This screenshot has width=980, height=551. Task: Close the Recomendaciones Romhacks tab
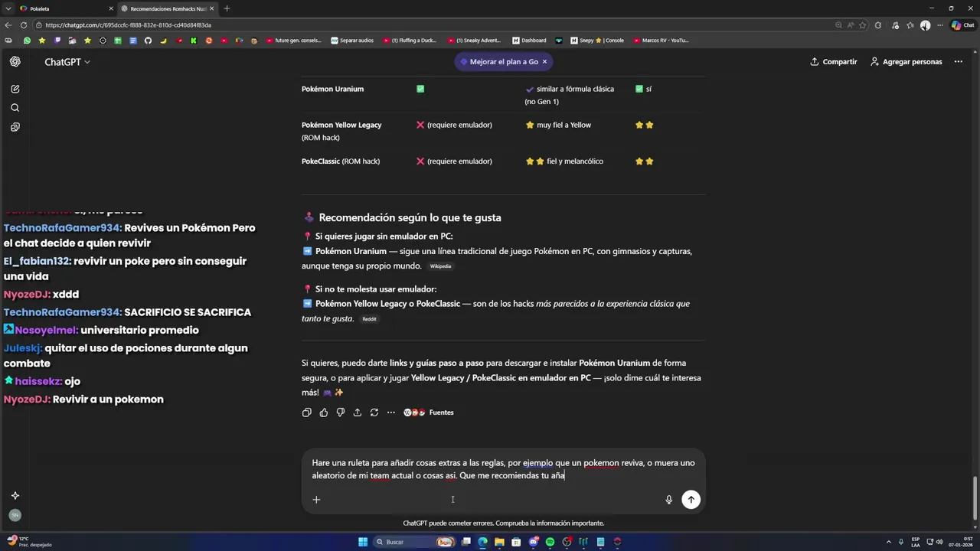point(212,8)
